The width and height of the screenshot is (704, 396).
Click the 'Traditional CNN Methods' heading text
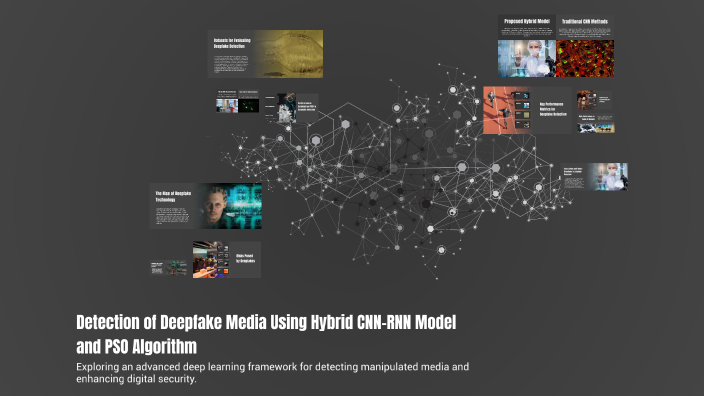[585, 21]
